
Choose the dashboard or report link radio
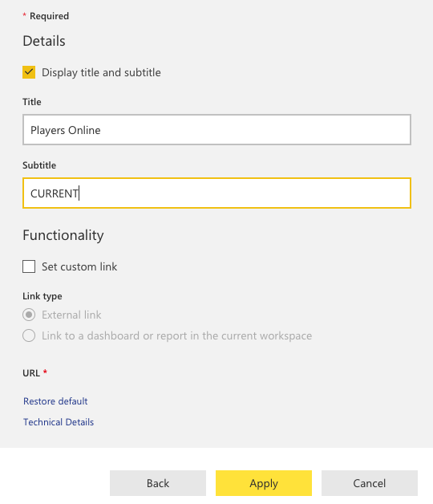[29, 335]
